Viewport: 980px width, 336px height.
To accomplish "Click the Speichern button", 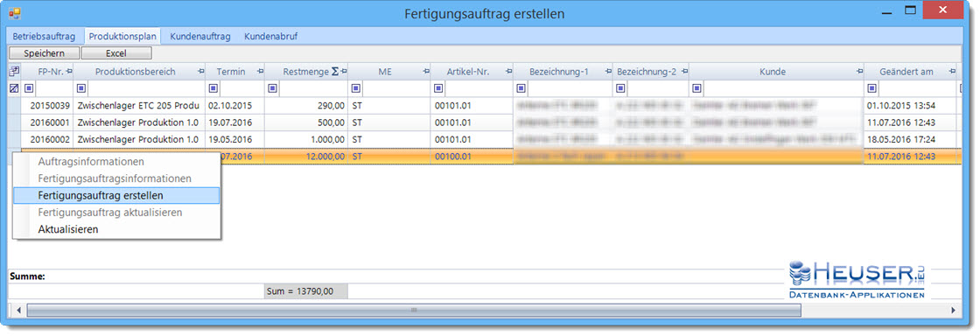I will 45,53.
